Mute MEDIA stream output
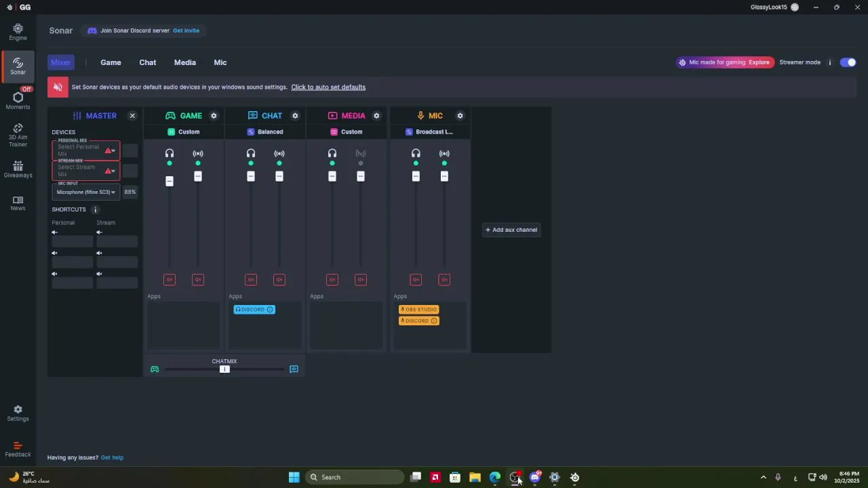The width and height of the screenshot is (868, 488). click(361, 280)
